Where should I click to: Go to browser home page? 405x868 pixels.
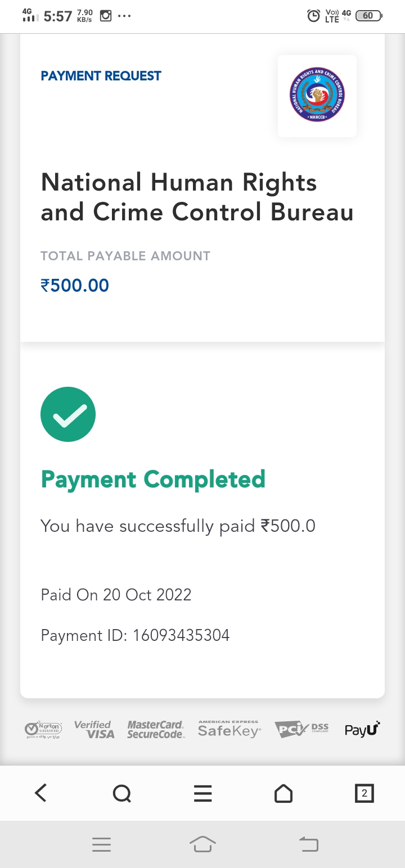point(283,793)
